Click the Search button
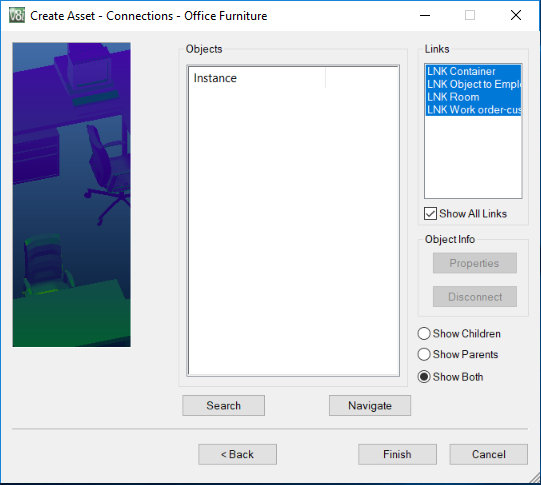This screenshot has height=485, width=541. click(224, 405)
